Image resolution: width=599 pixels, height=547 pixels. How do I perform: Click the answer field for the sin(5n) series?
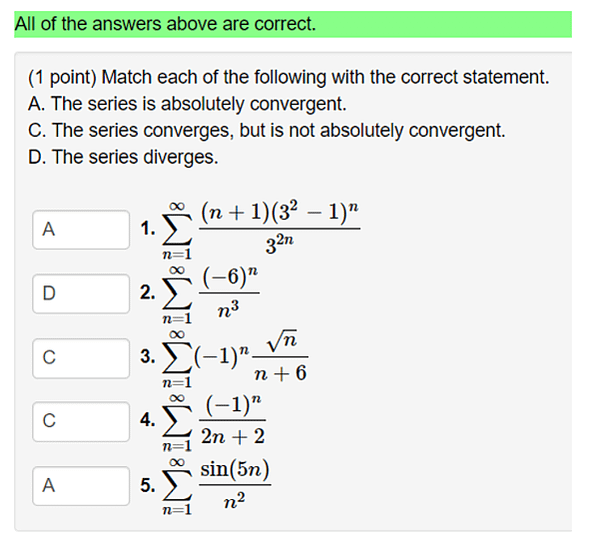point(81,486)
